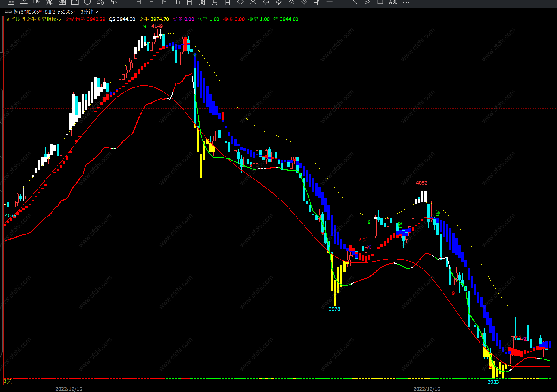Select the arrow line drawing tool
The width and height of the screenshot is (557, 392).
pos(355,2)
